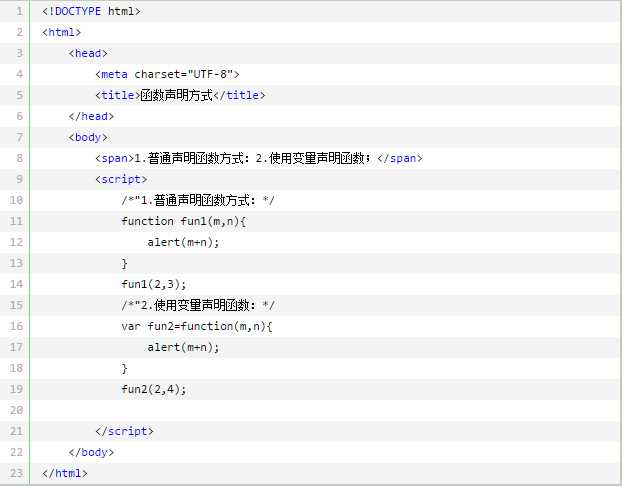
Task: Click the opening <body> tag
Action: pos(88,137)
